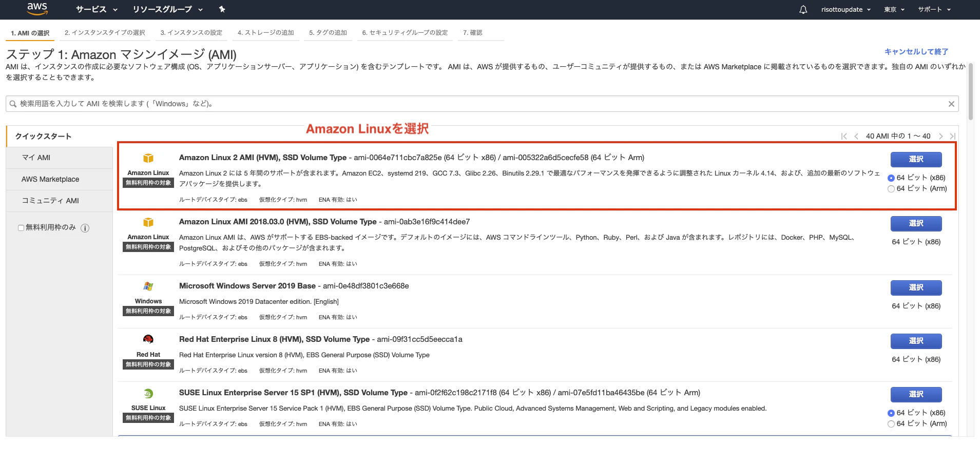
Task: Click the Red Hat logo icon
Action: coord(148,339)
